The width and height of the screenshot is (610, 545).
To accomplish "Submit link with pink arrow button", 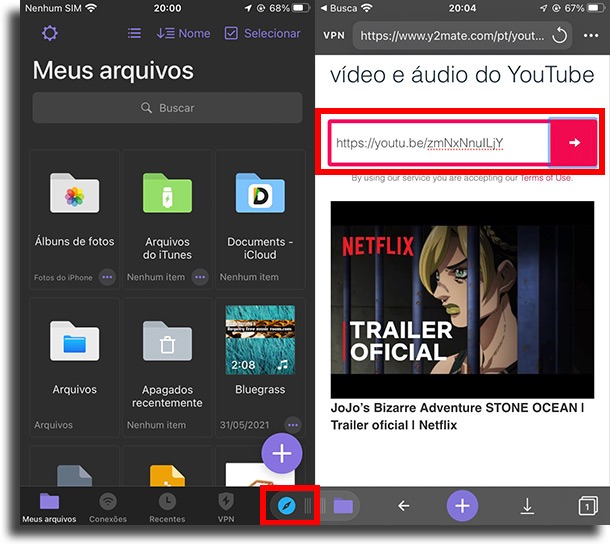I will click(574, 143).
